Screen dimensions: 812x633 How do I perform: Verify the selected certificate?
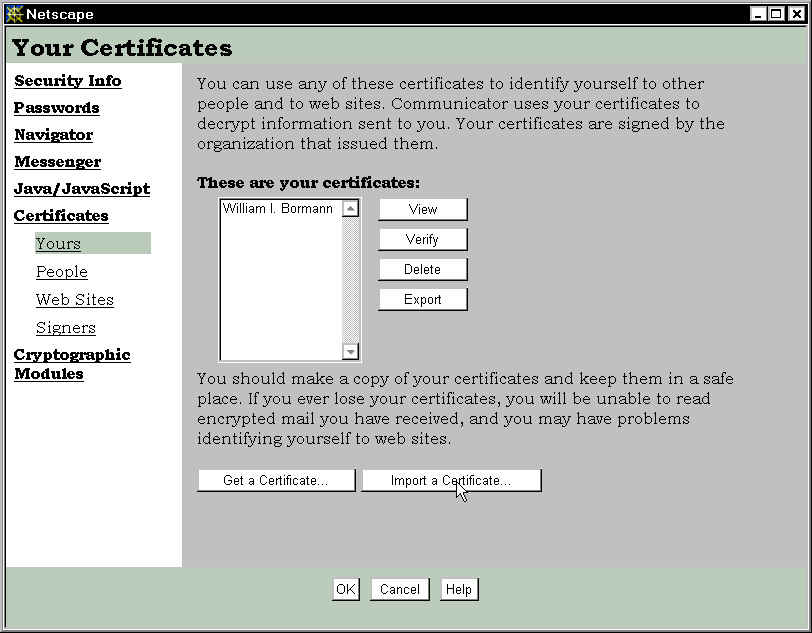422,240
